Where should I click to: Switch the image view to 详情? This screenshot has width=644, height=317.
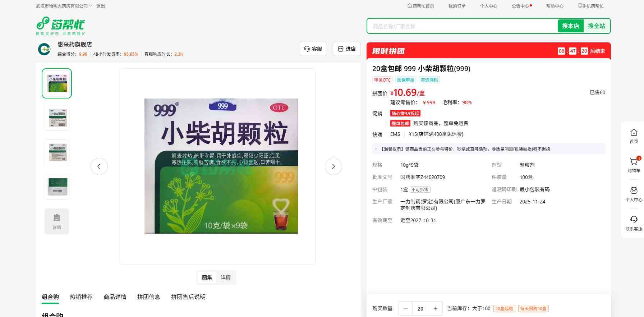pyautogui.click(x=226, y=277)
